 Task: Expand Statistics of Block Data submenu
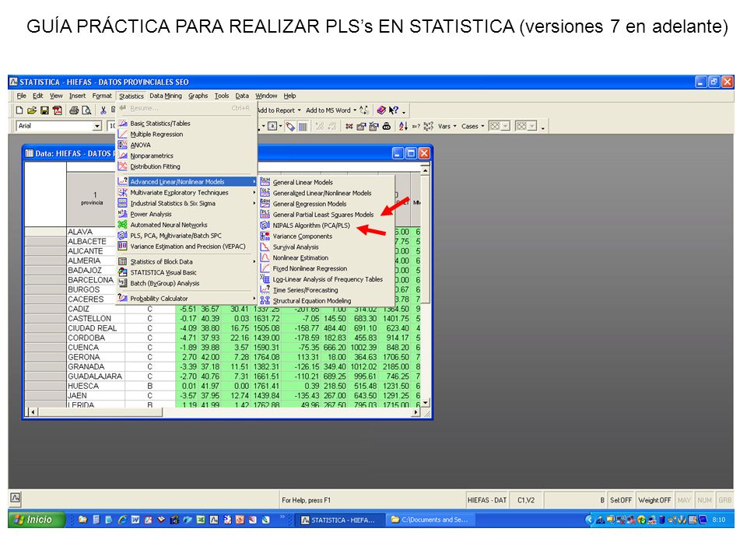(187, 261)
